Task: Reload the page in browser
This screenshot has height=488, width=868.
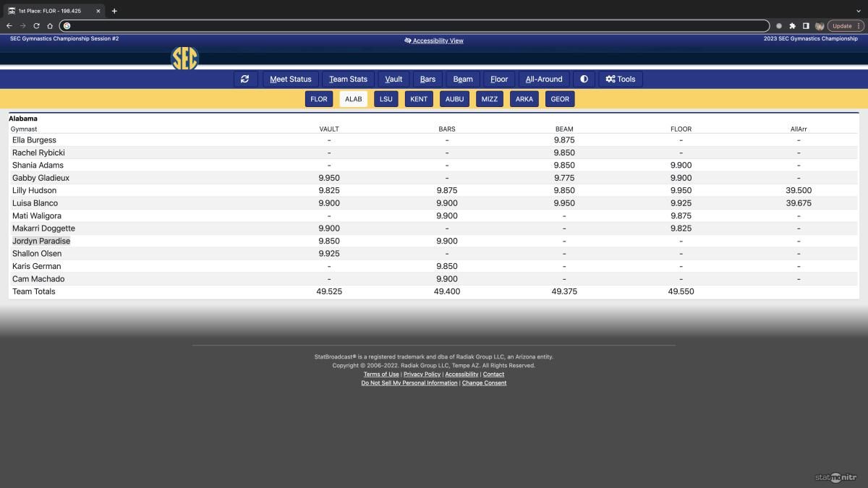Action: (36, 25)
